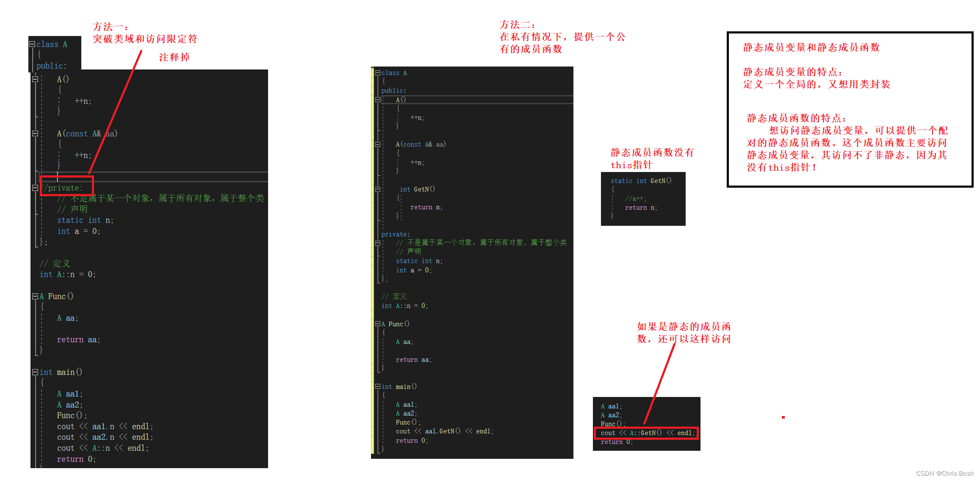Collapse the A() constructor in the method-one code
980x480 pixels.
tap(35, 79)
